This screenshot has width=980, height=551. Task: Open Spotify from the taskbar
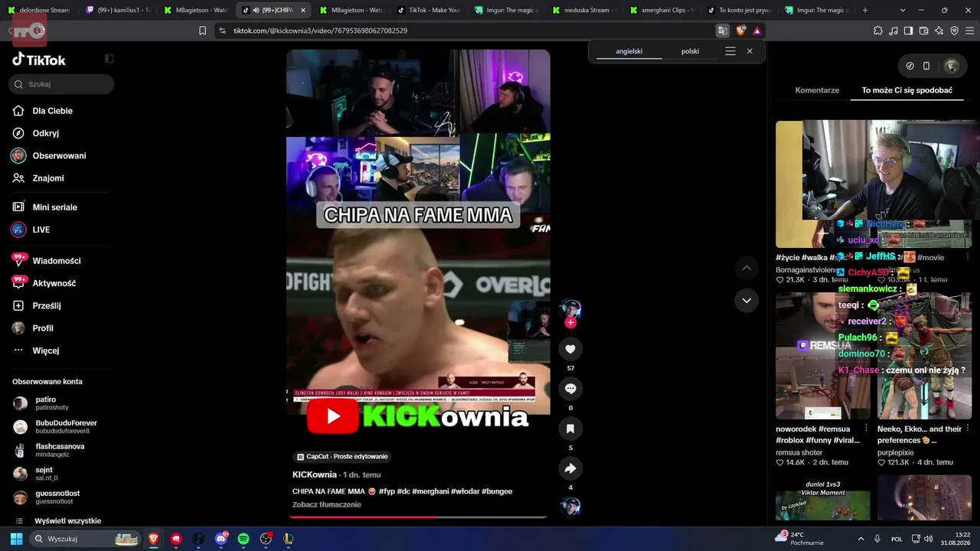(243, 539)
